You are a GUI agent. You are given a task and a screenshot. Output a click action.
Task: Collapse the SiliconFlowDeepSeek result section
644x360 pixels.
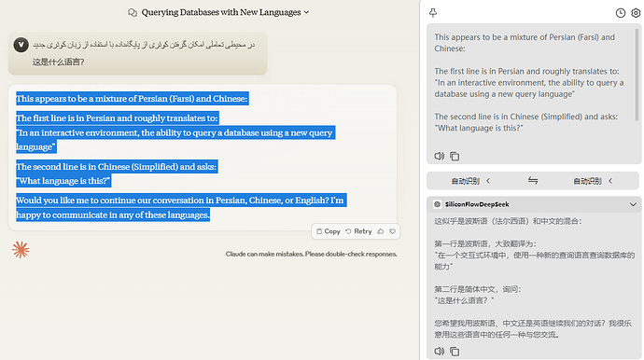click(x=633, y=204)
